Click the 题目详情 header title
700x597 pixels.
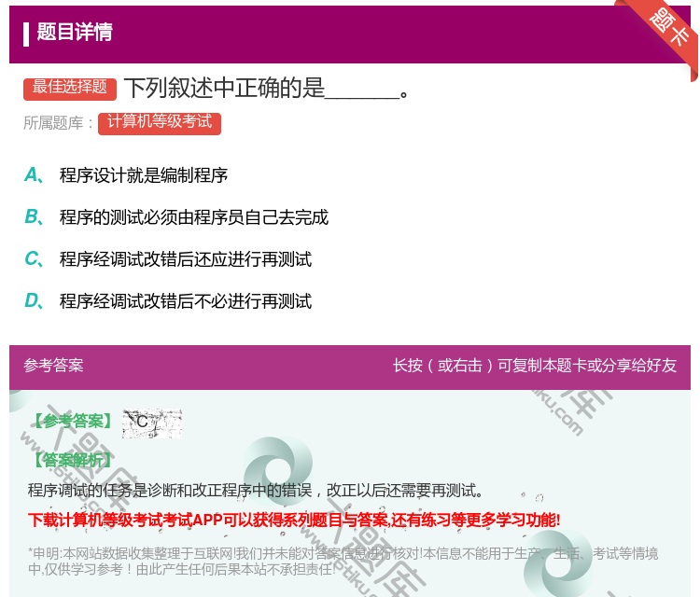click(75, 32)
